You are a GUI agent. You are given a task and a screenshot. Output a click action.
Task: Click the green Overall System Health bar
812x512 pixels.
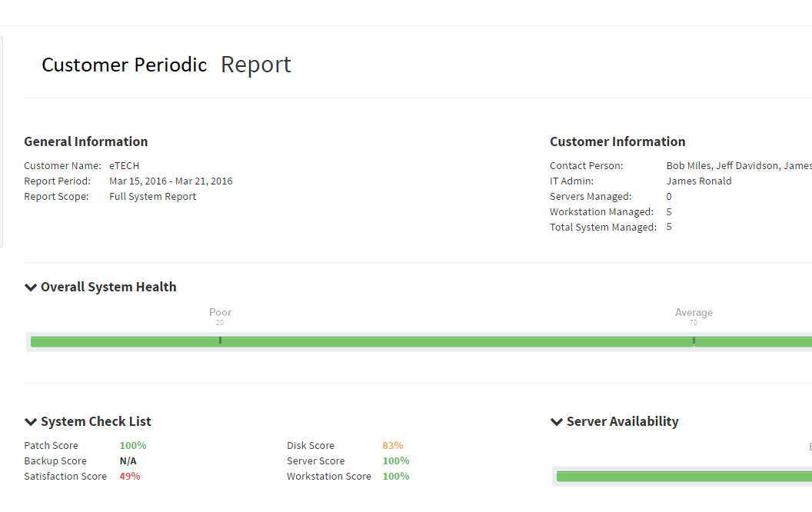[x=384, y=341]
